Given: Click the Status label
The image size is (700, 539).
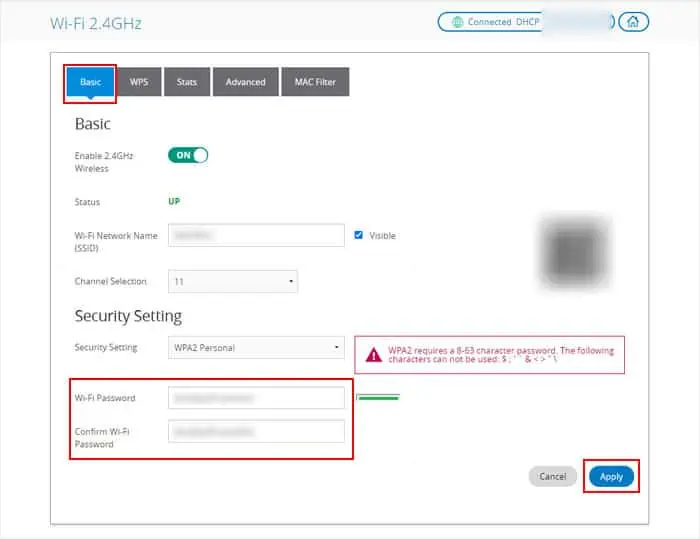Looking at the screenshot, I should click(87, 202).
